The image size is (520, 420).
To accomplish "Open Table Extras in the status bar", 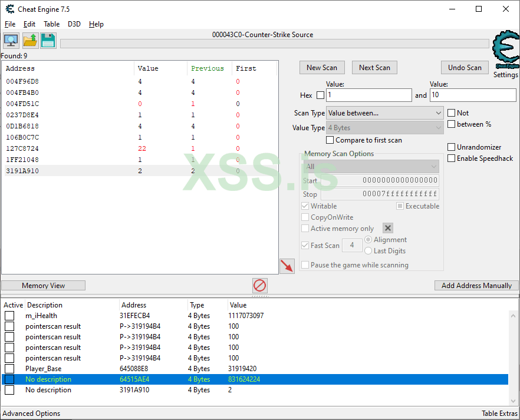I will pos(499,414).
